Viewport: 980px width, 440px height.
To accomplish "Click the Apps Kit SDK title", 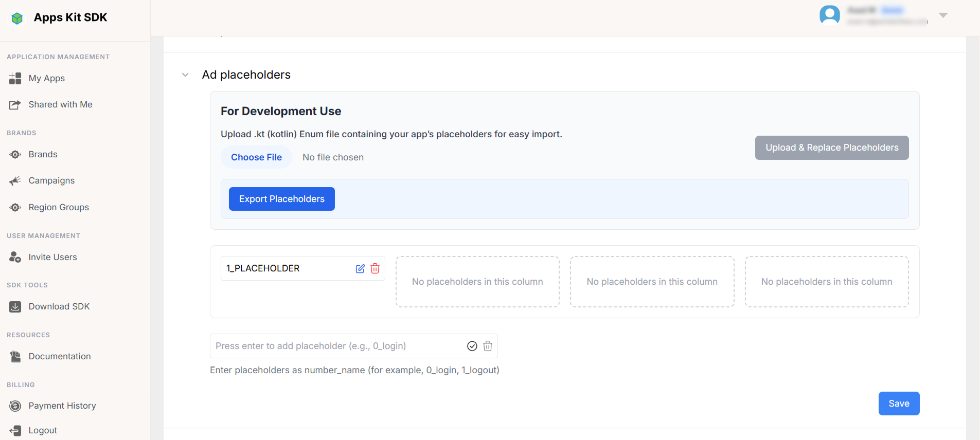I will tap(70, 17).
